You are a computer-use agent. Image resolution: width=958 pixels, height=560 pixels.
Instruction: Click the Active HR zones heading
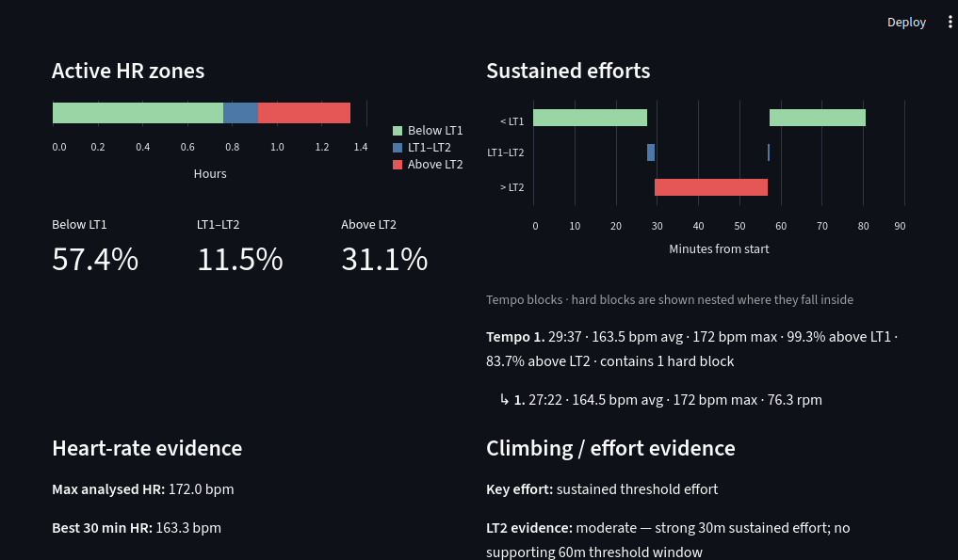coord(128,71)
